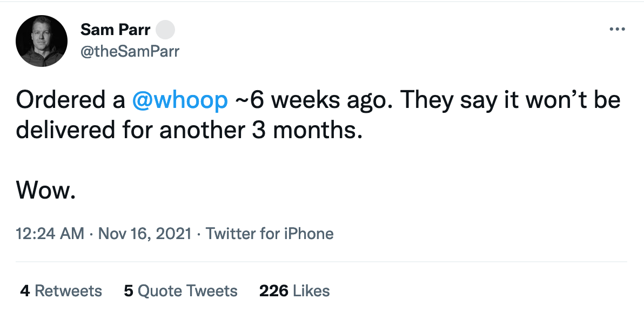Click the quote tweet count number 5

click(128, 291)
